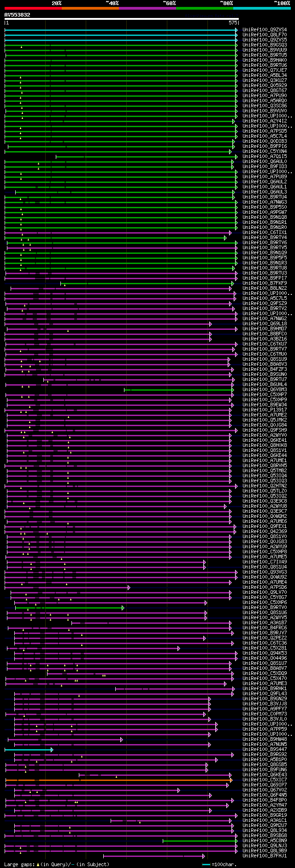
Task: Open hit UniRef100_C5YXN4
Action: point(265,151)
